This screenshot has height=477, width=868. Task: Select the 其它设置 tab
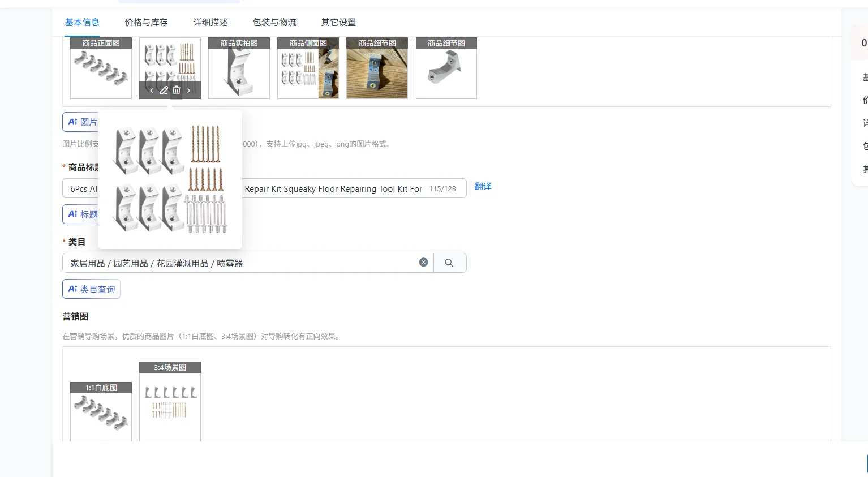[x=338, y=22]
